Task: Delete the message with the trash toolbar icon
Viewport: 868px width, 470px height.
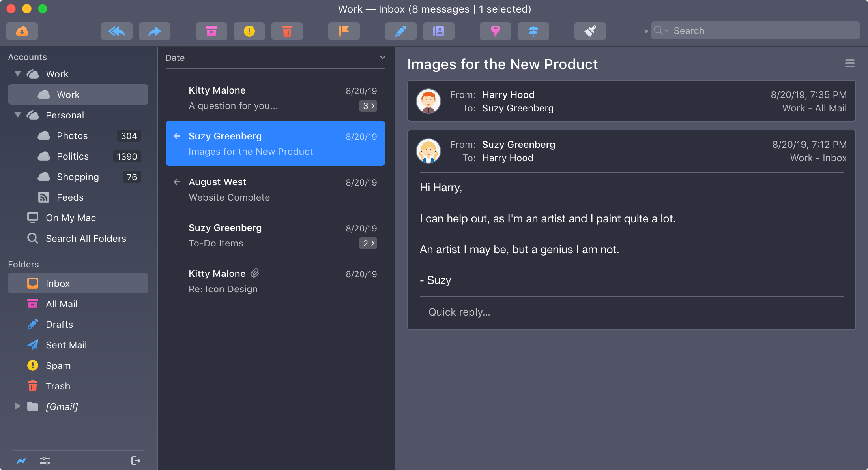Action: 287,31
